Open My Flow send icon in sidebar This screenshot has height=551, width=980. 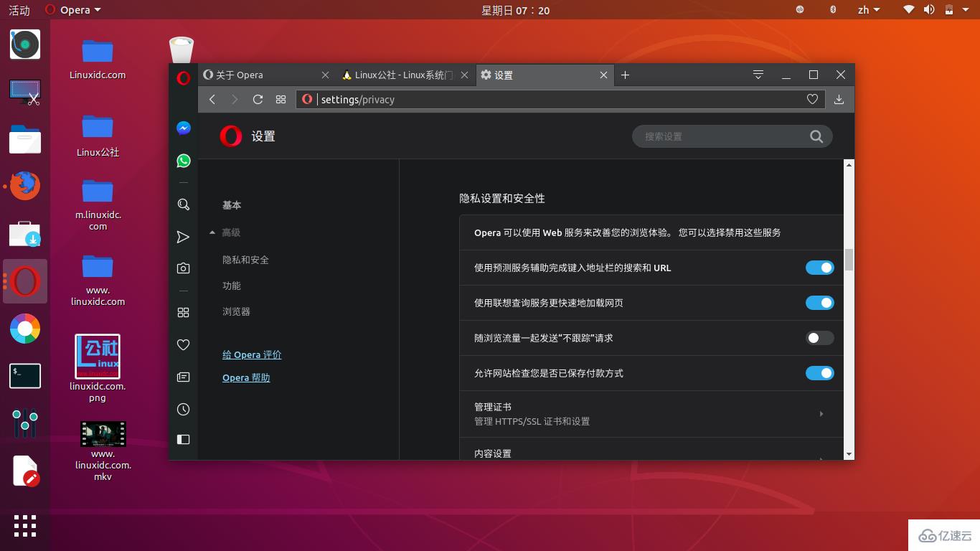[x=183, y=237]
